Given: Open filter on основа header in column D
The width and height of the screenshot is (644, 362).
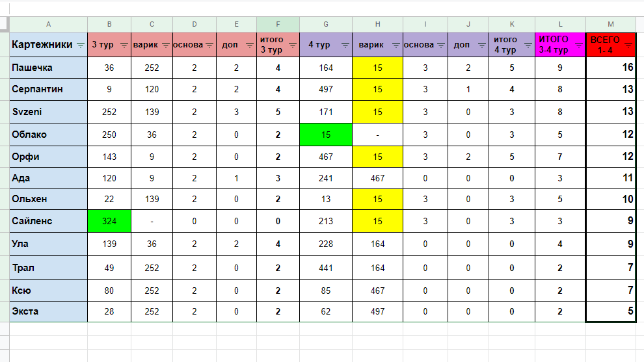Looking at the screenshot, I should pos(209,45).
